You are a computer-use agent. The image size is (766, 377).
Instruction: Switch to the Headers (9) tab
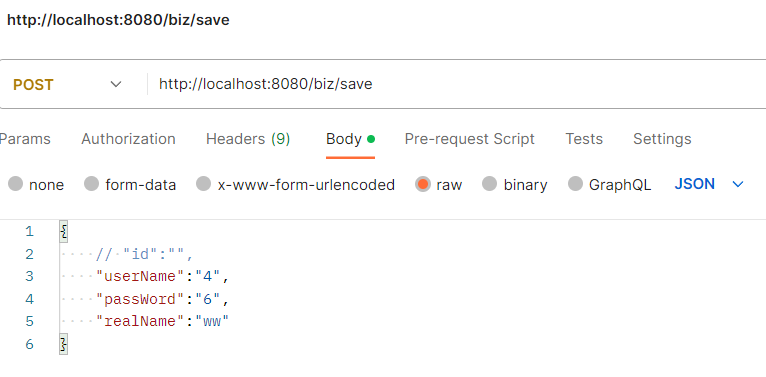coord(248,139)
